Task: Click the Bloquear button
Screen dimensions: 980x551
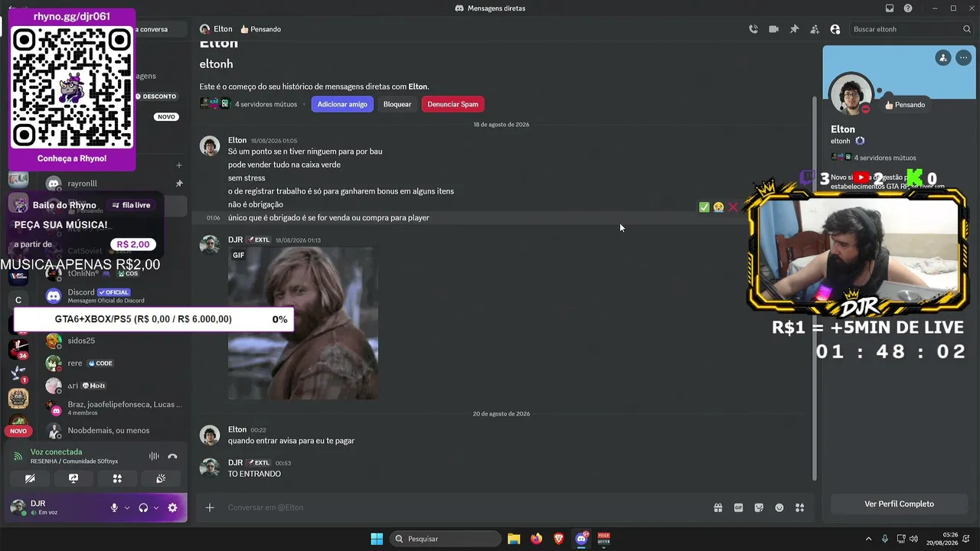Action: (x=397, y=104)
